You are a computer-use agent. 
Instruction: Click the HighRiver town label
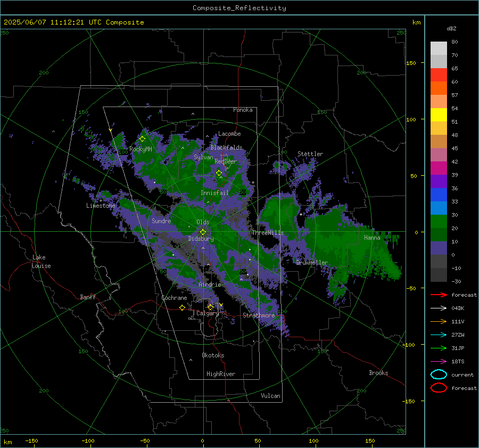point(221,374)
